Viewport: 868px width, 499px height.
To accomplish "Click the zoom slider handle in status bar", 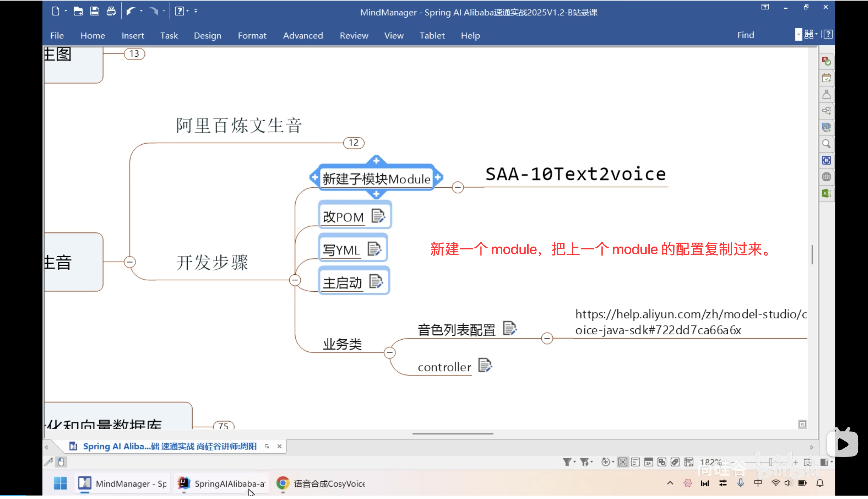I will [771, 462].
